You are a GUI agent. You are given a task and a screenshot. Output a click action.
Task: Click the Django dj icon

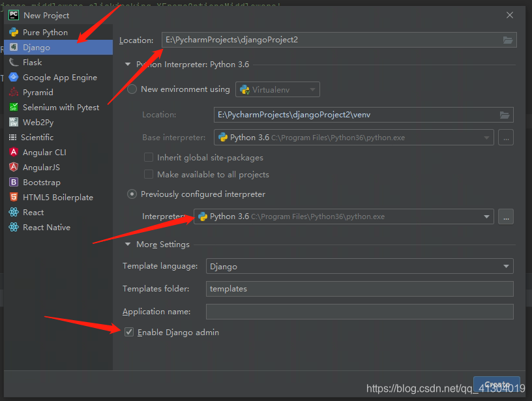coord(14,47)
